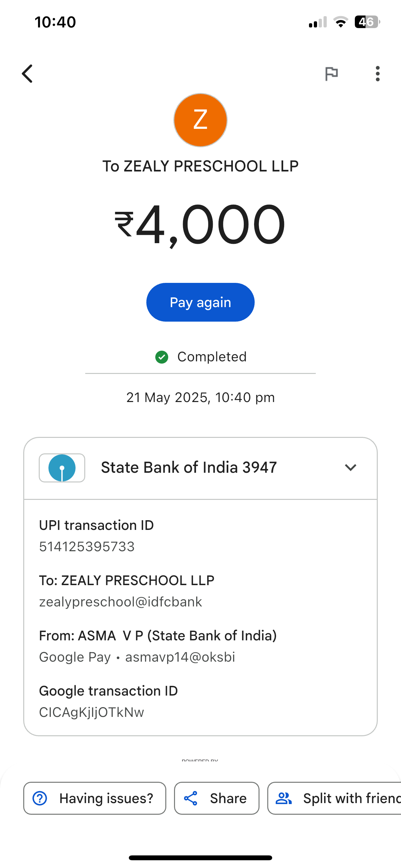Tap the ₹4,000 amount text
This screenshot has width=401, height=868.
coord(200,224)
